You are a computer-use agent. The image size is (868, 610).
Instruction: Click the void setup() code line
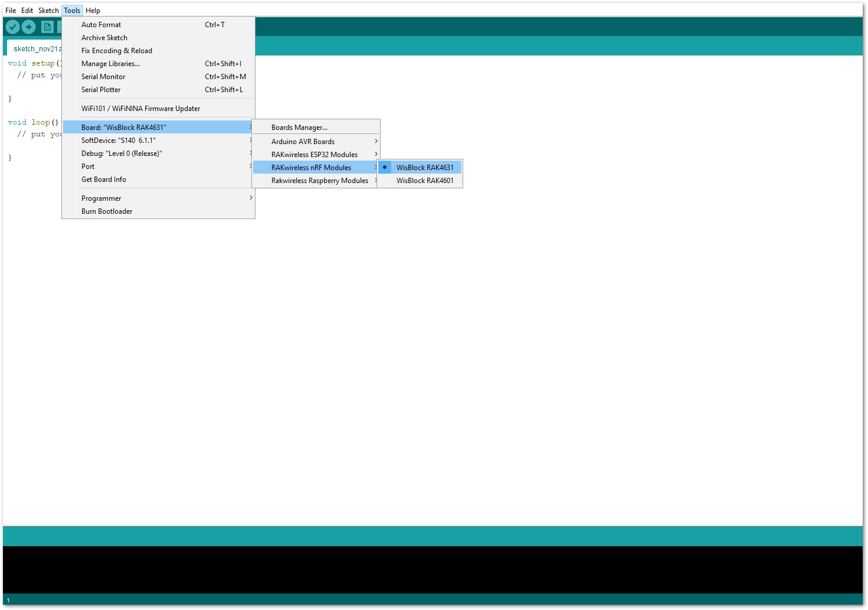click(35, 63)
